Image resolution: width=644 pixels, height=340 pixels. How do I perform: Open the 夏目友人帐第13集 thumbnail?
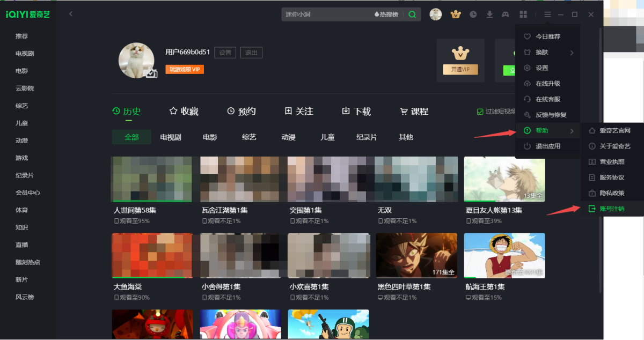pos(504,179)
